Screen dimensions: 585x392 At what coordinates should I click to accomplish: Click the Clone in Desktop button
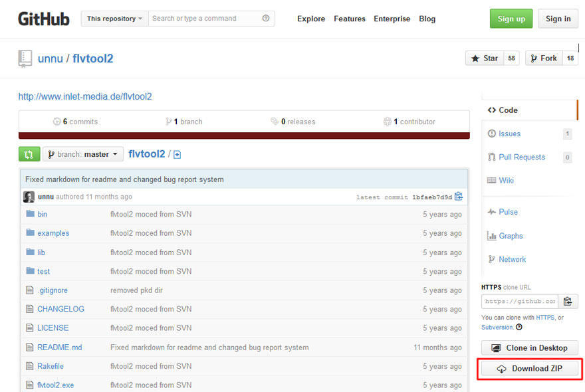click(x=530, y=348)
